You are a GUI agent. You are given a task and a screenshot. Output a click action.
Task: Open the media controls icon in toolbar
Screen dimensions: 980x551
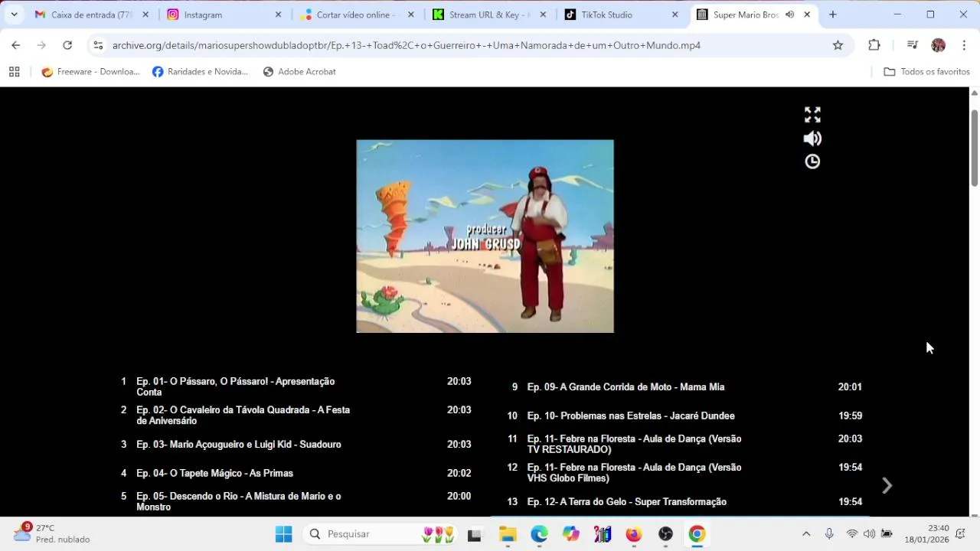tap(912, 45)
